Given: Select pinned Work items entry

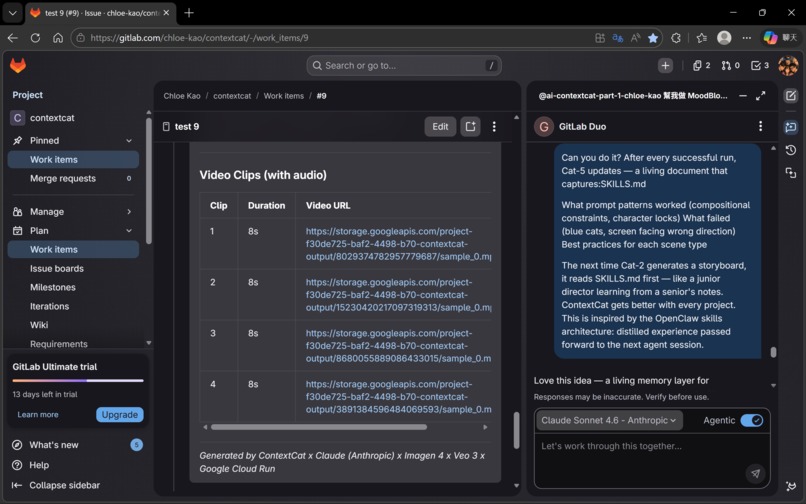Looking at the screenshot, I should pyautogui.click(x=73, y=159).
